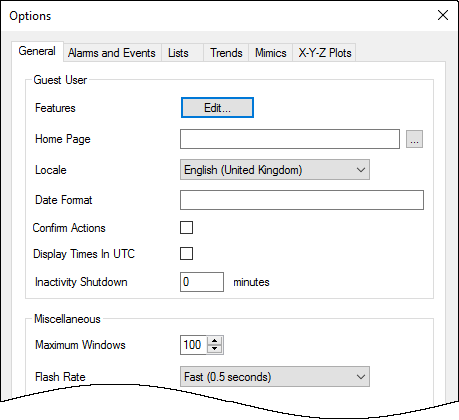Click the chevron arrow on the Locale combo box

(360, 170)
